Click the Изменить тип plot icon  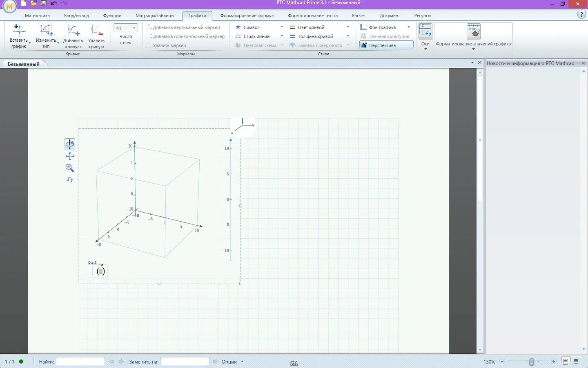[46, 30]
